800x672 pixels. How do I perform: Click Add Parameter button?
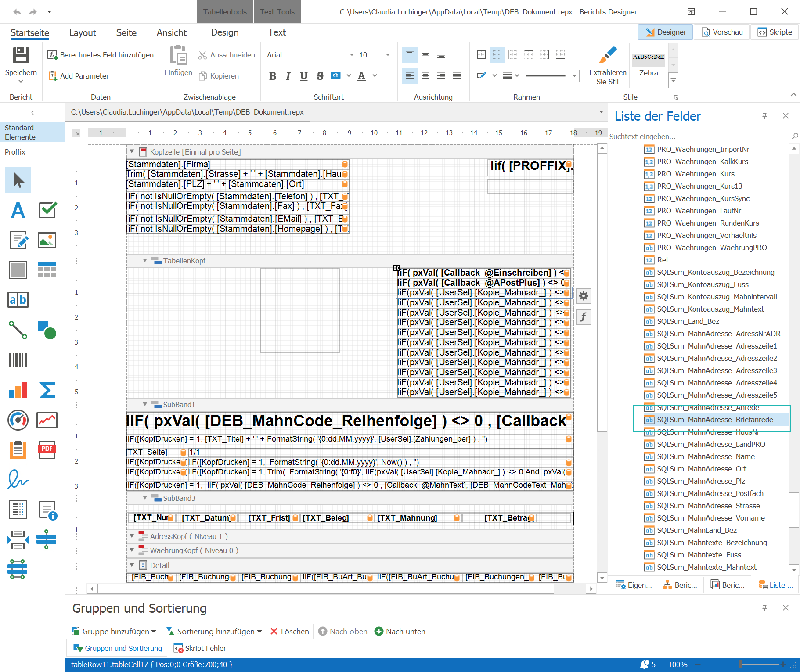coord(79,76)
